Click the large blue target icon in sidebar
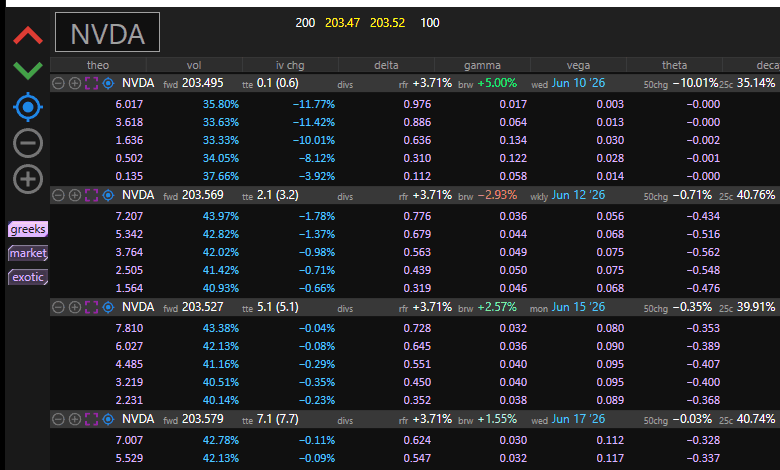The image size is (780, 470). (28, 107)
